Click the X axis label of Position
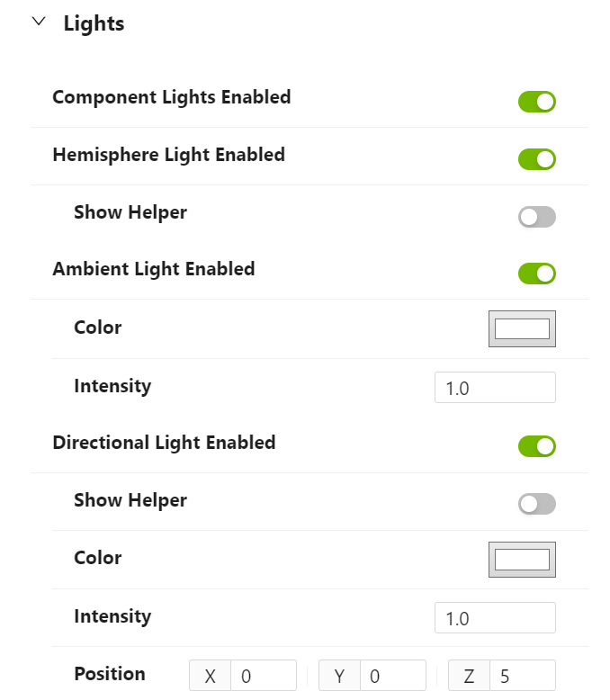 click(x=211, y=676)
